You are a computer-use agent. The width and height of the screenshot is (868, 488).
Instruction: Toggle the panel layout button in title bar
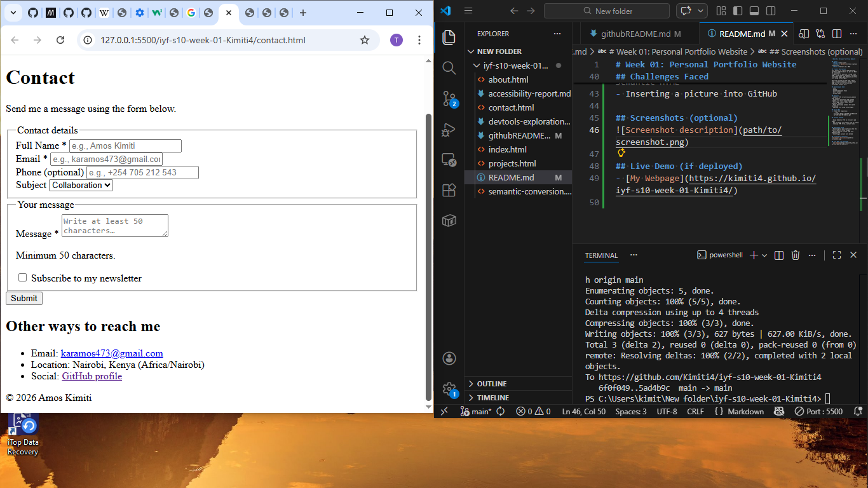754,11
